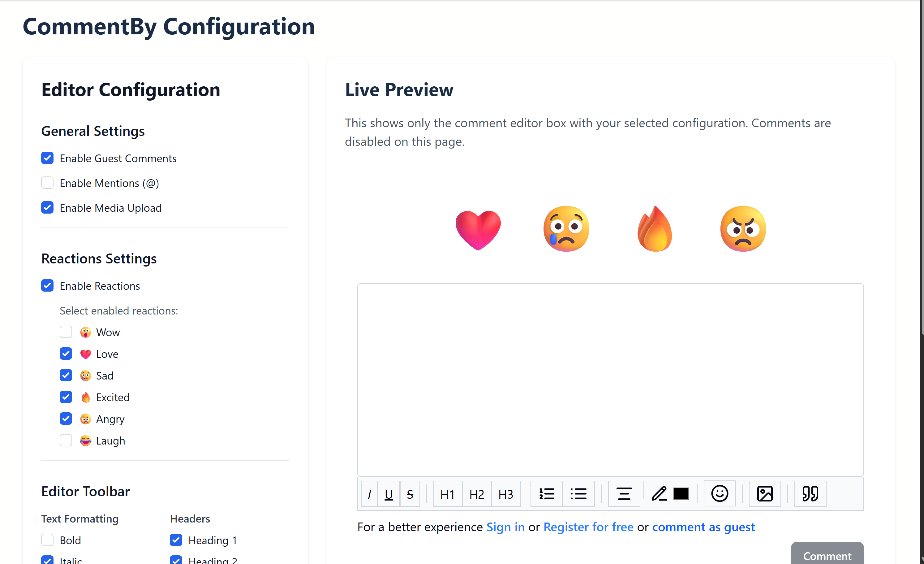Open the emoji picker
Screen dimensions: 924x564
tap(719, 494)
